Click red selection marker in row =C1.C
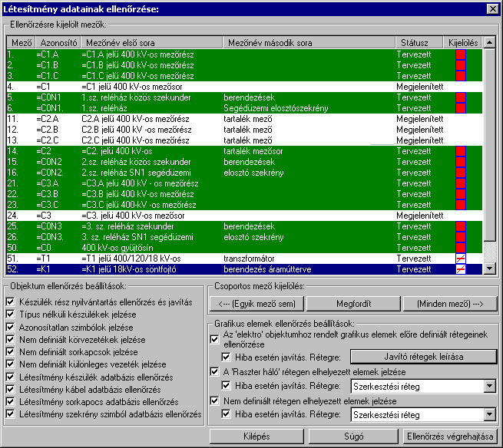This screenshot has height=448, width=503. tap(461, 76)
